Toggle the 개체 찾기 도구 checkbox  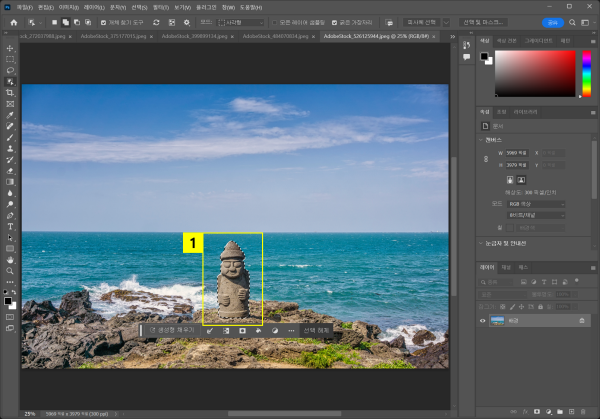pos(102,22)
